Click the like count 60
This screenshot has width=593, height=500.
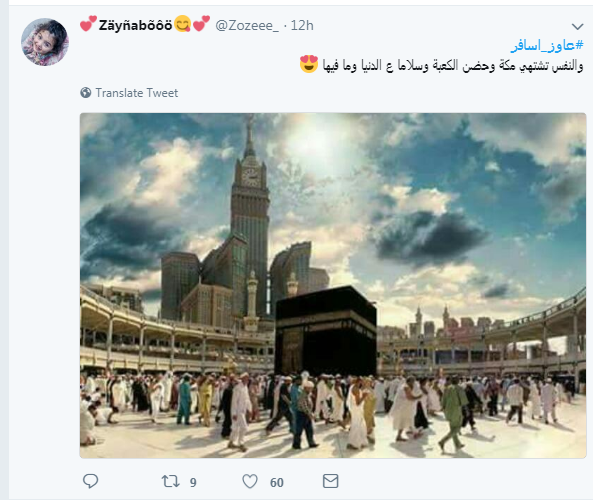click(x=276, y=483)
